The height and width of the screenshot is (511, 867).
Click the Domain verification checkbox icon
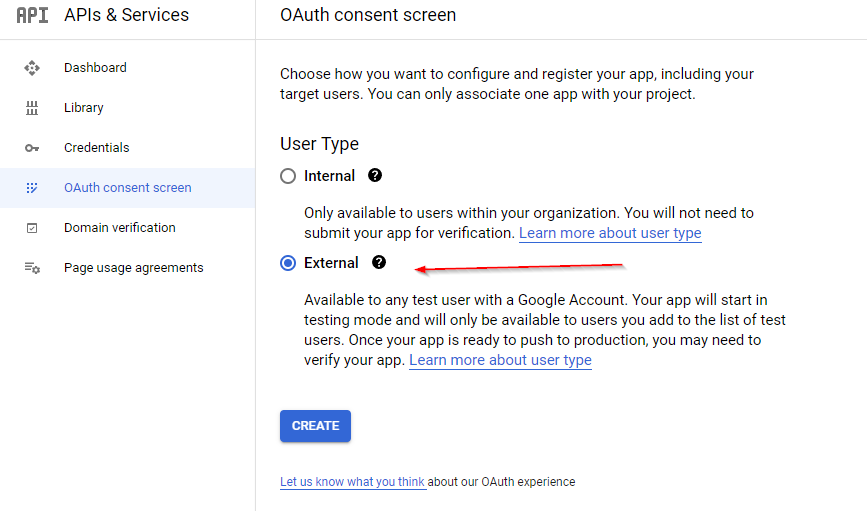[x=32, y=228]
